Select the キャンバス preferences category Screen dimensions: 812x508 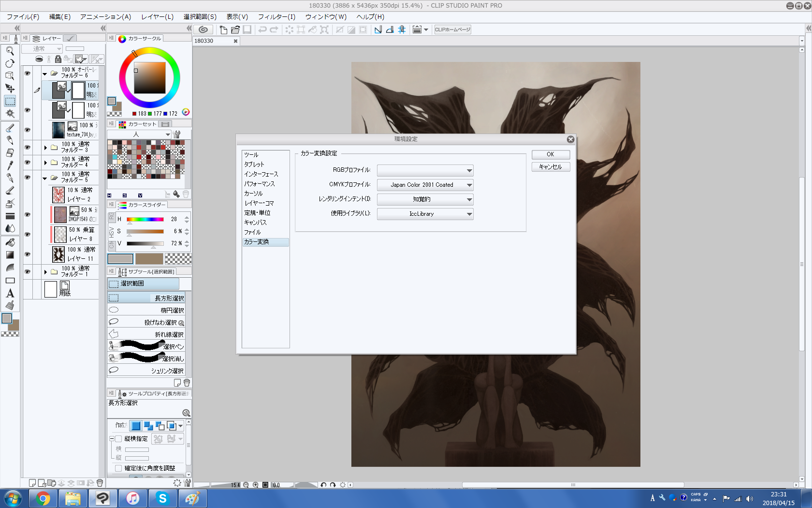coord(255,223)
